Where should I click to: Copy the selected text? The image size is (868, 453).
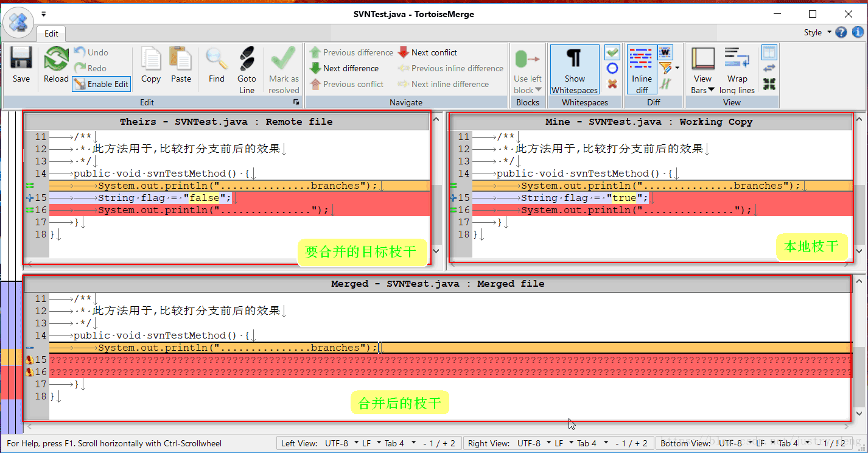(150, 66)
